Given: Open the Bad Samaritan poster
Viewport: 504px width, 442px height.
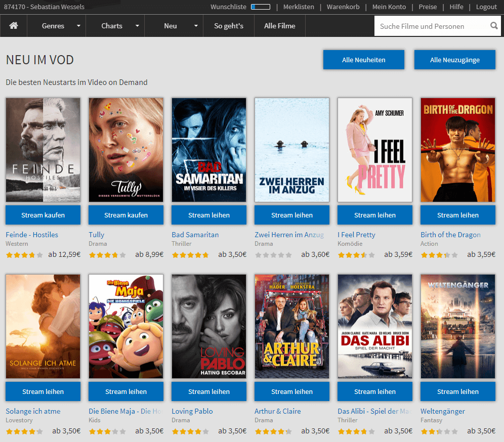Looking at the screenshot, I should (x=209, y=150).
